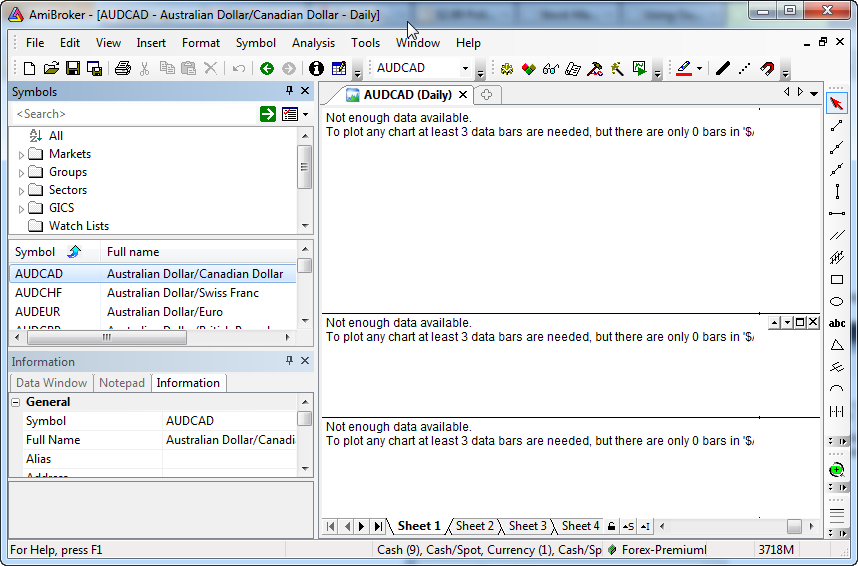Select the dotted line style icon
The image size is (858, 566).
click(x=745, y=68)
